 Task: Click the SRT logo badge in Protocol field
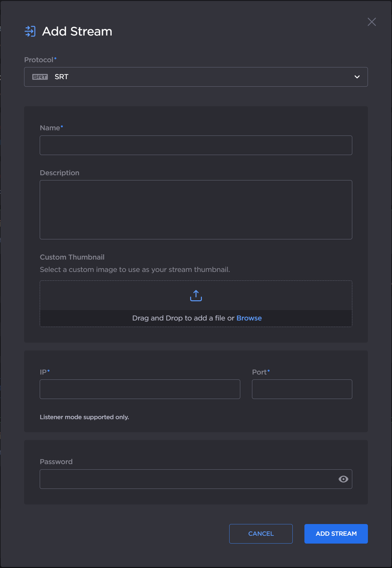pos(40,77)
